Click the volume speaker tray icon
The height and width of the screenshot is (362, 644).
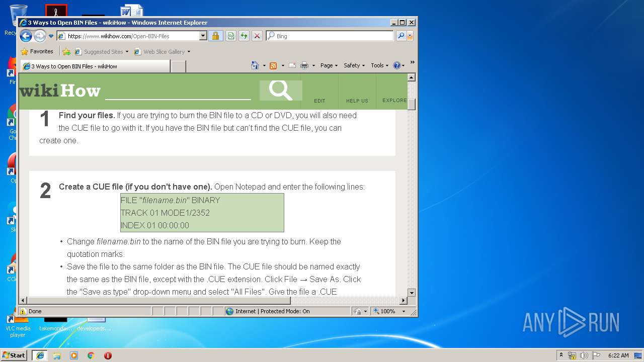[584, 355]
